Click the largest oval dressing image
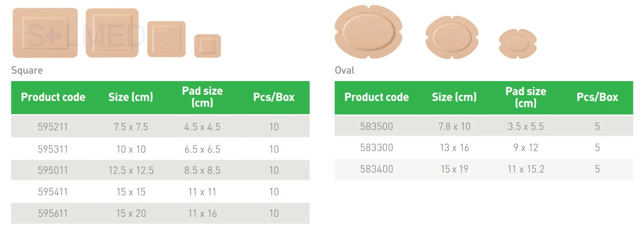The width and height of the screenshot is (644, 228). coord(368,32)
